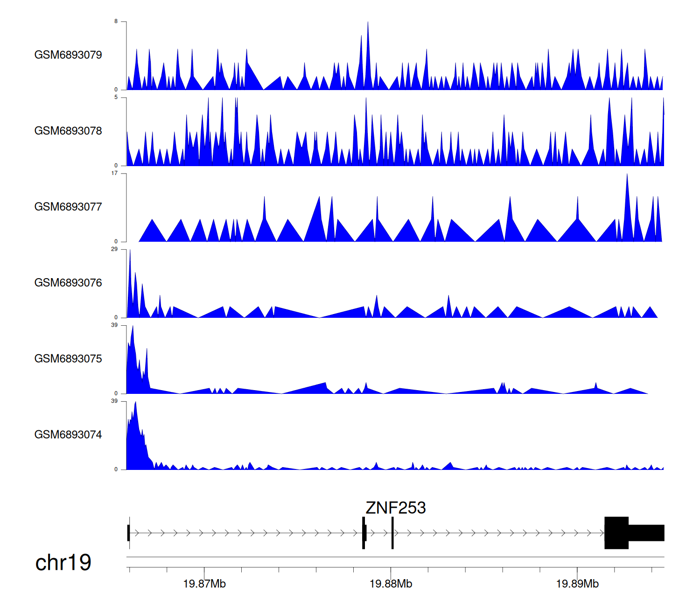Click the large thick final exon of ZNF253
This screenshot has height=616, width=700.
click(x=616, y=533)
